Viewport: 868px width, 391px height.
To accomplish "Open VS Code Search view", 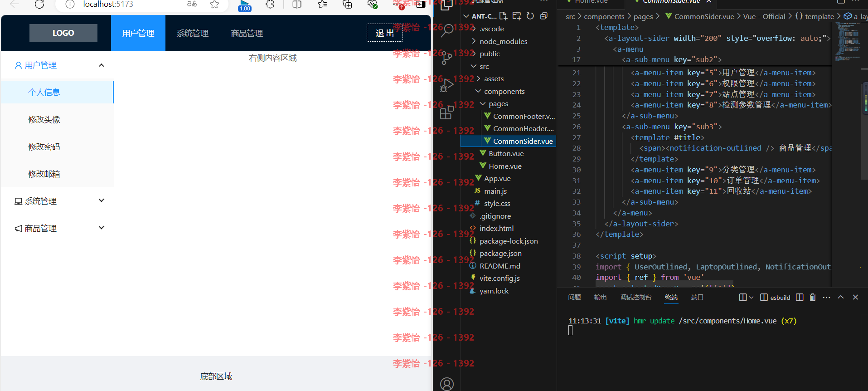I will click(446, 30).
